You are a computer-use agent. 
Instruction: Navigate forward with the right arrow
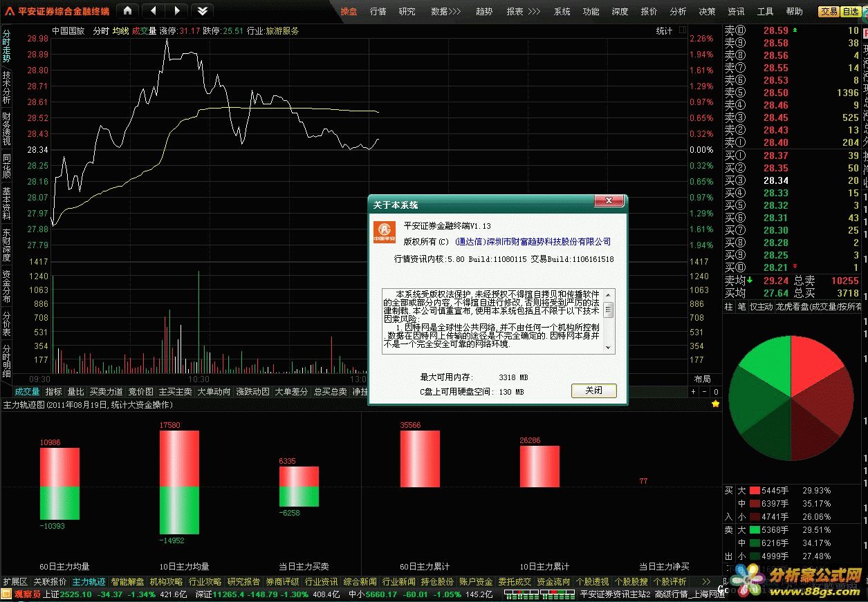(x=176, y=10)
